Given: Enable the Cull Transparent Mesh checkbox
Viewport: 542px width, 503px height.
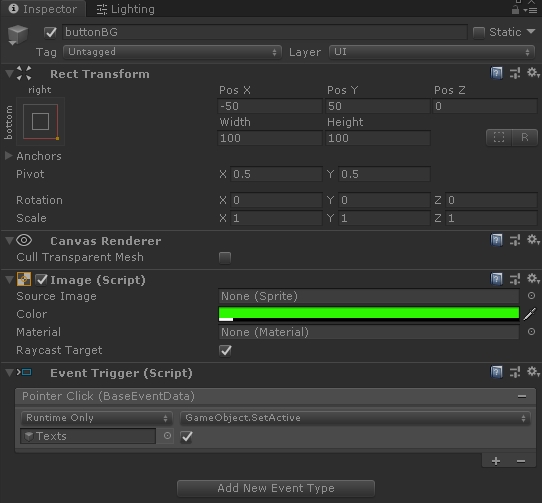Looking at the screenshot, I should pyautogui.click(x=225, y=258).
